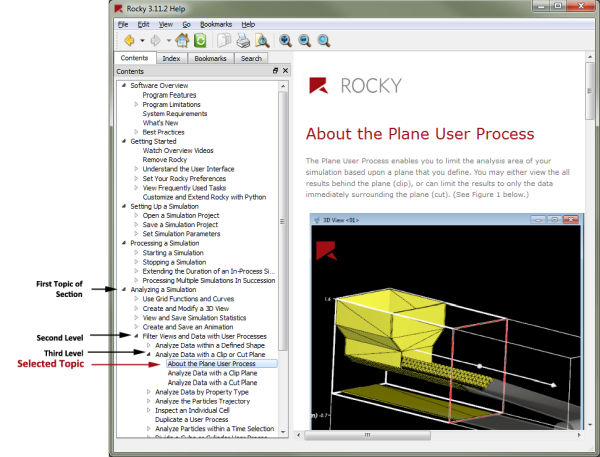Expand the Open a Simulation Project node
The width and height of the screenshot is (600, 457).
137,216
